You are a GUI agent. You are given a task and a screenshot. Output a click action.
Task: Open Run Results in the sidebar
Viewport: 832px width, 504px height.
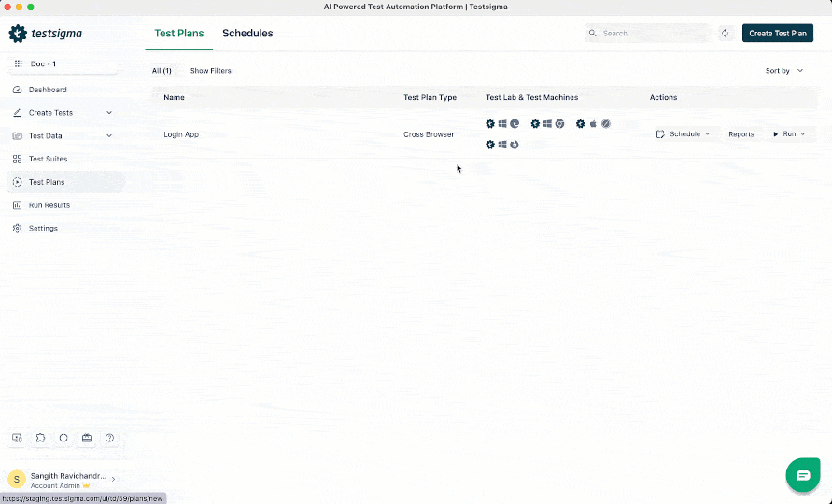49,205
